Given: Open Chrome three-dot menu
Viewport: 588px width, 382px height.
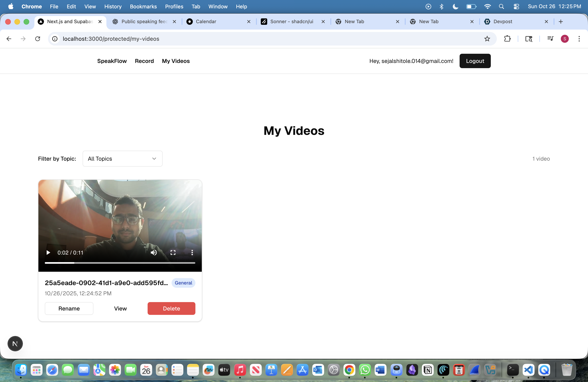Looking at the screenshot, I should click(x=579, y=39).
